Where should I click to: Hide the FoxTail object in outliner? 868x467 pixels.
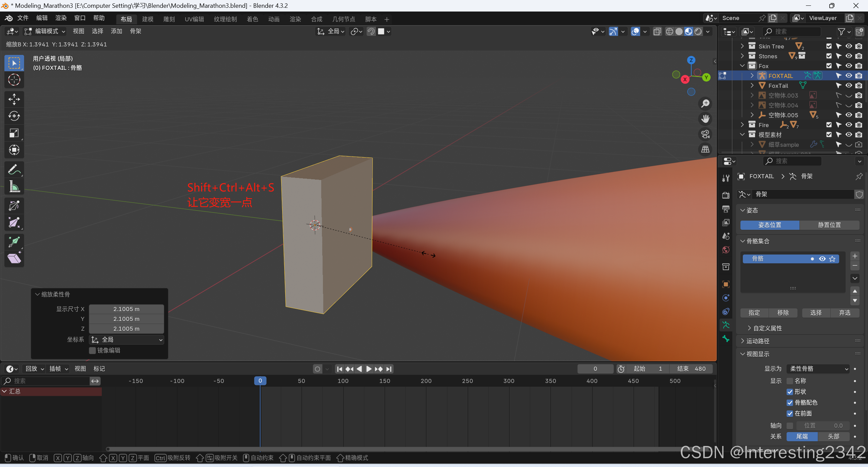click(849, 86)
